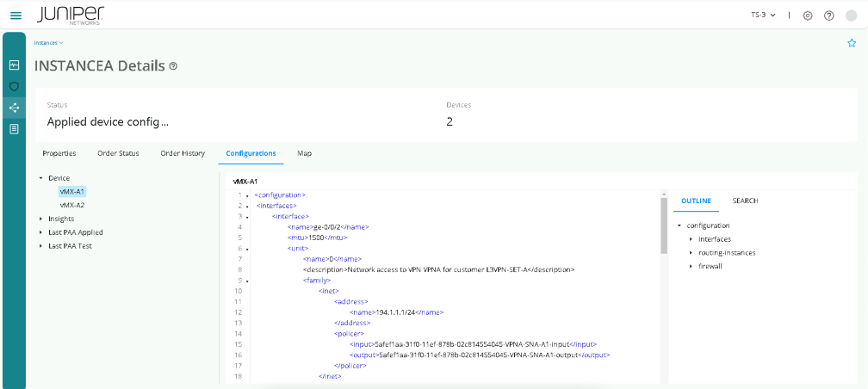Click the help icon beside INSTANCEA Details
The width and height of the screenshot is (868, 389).
coord(173,66)
